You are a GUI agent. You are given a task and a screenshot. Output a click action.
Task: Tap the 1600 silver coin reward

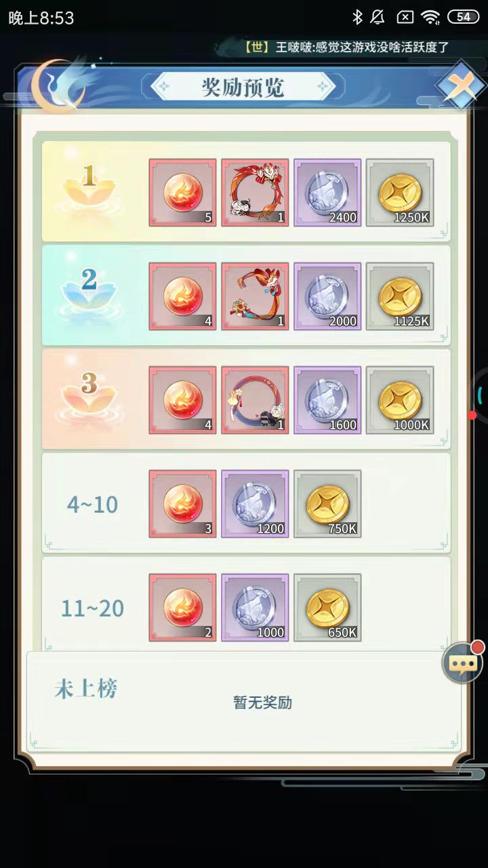tap(327, 400)
